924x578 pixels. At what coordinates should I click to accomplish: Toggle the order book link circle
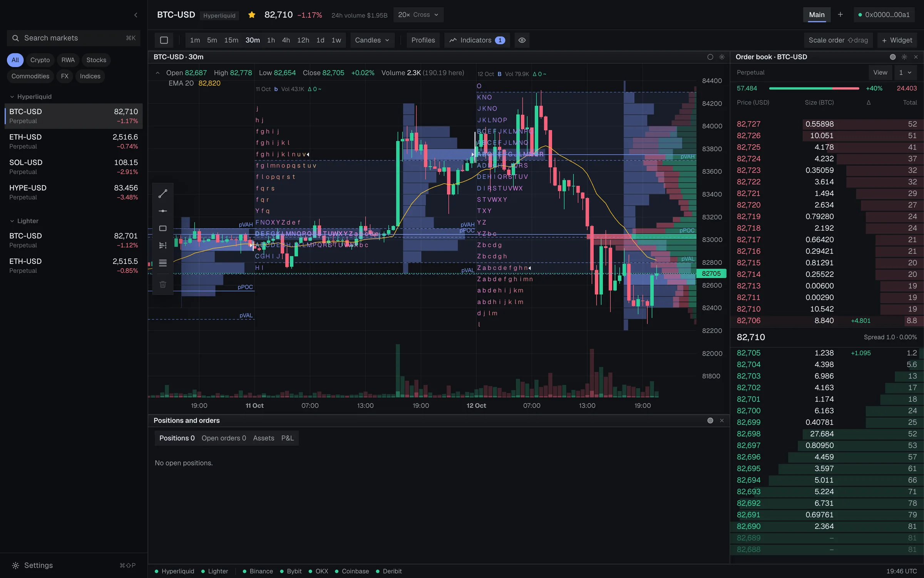[x=893, y=57]
